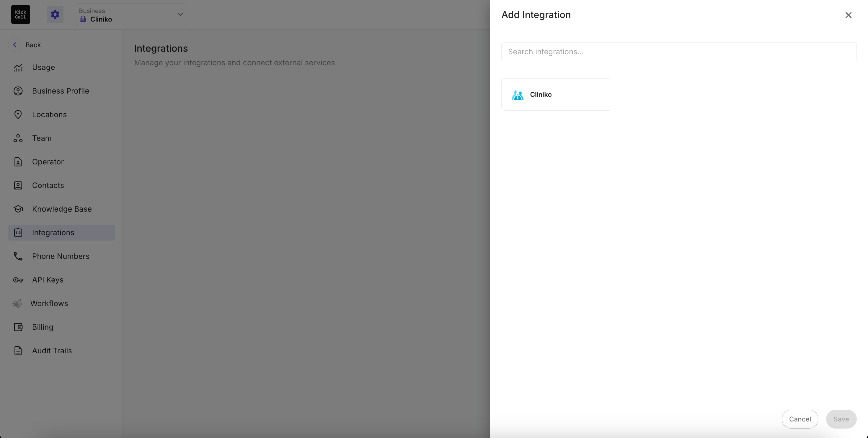This screenshot has height=438, width=868.
Task: Go to Contacts
Action: click(61, 185)
